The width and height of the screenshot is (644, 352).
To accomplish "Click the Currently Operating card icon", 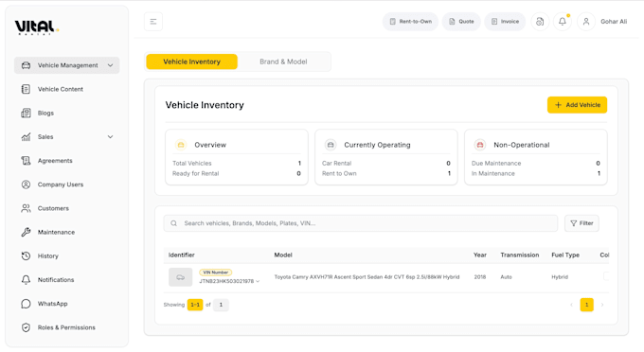I will point(331,145).
